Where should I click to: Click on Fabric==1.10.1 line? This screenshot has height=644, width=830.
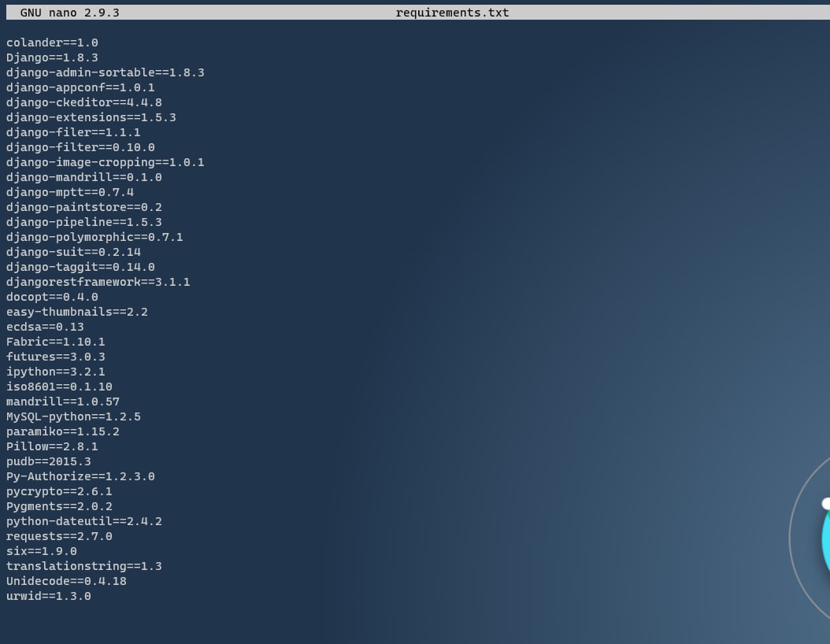click(x=56, y=342)
